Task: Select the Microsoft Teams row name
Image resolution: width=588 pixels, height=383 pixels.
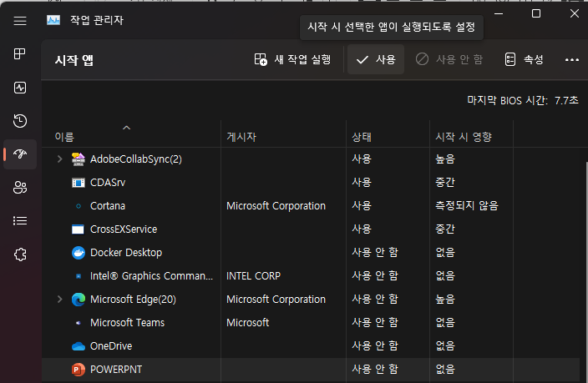Action: coord(128,322)
